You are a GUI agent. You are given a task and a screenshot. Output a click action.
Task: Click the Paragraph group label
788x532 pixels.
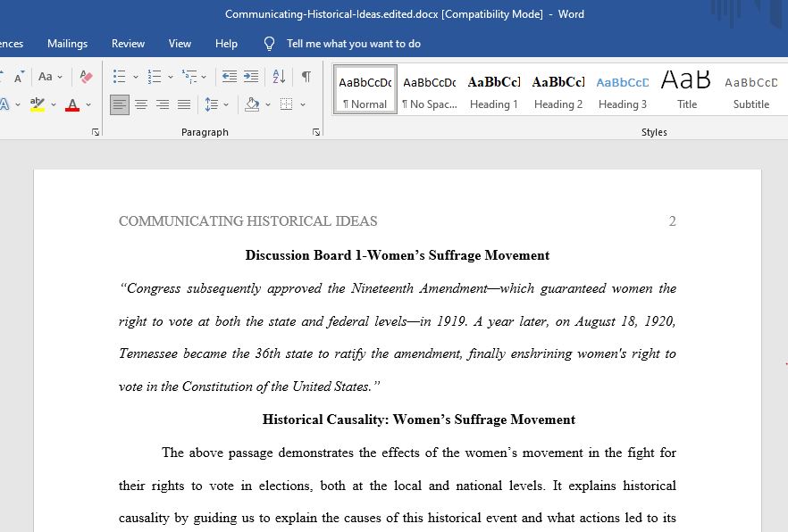(x=205, y=132)
